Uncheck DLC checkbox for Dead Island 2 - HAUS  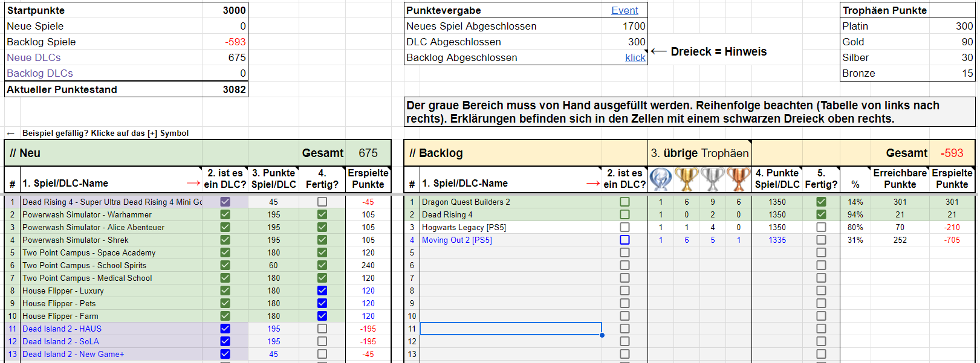[x=225, y=329]
